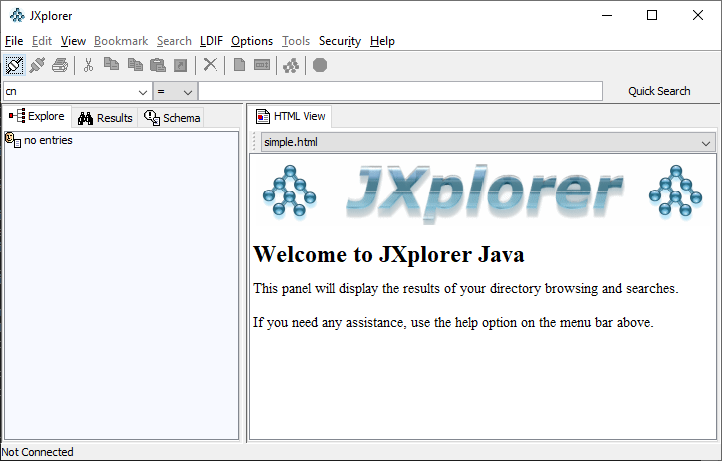Image resolution: width=722 pixels, height=461 pixels.
Task: Click the Connect to DSA toolbar icon
Action: pos(14,65)
